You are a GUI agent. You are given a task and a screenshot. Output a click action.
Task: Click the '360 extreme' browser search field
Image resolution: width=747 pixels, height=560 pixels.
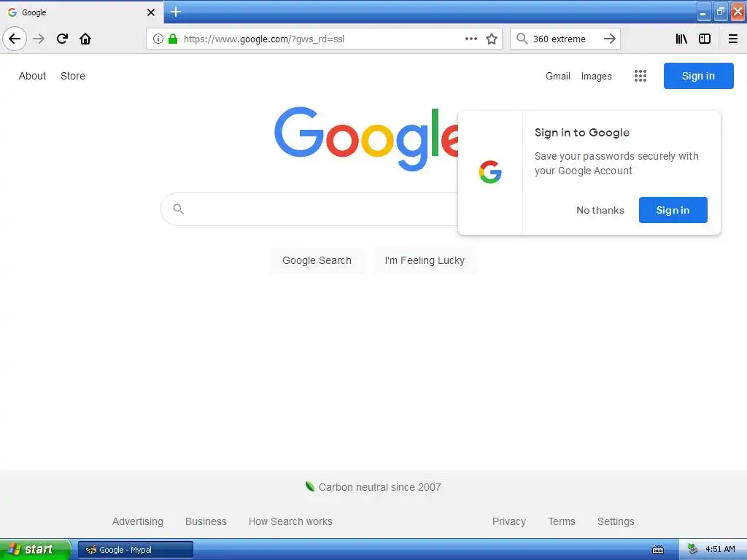click(565, 39)
